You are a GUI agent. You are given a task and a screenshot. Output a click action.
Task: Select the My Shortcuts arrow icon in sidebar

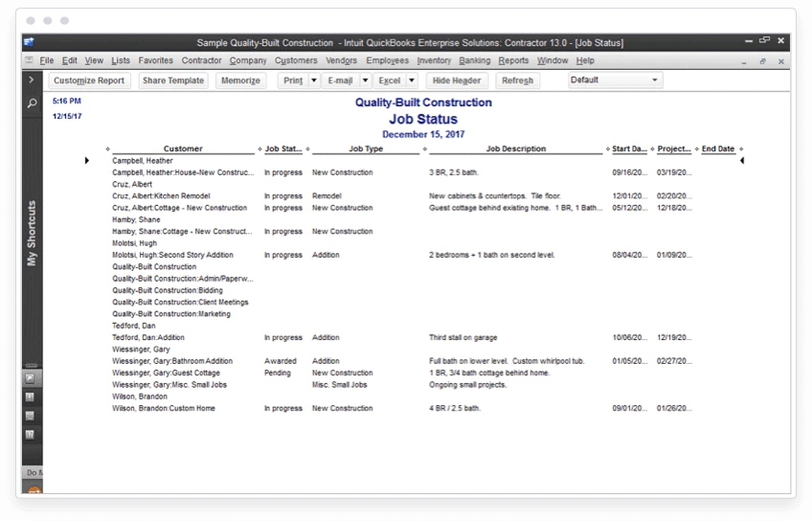point(30,378)
